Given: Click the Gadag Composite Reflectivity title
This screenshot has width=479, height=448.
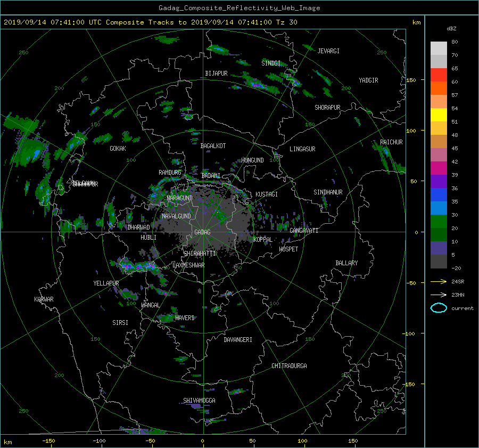Looking at the screenshot, I should 239,8.
